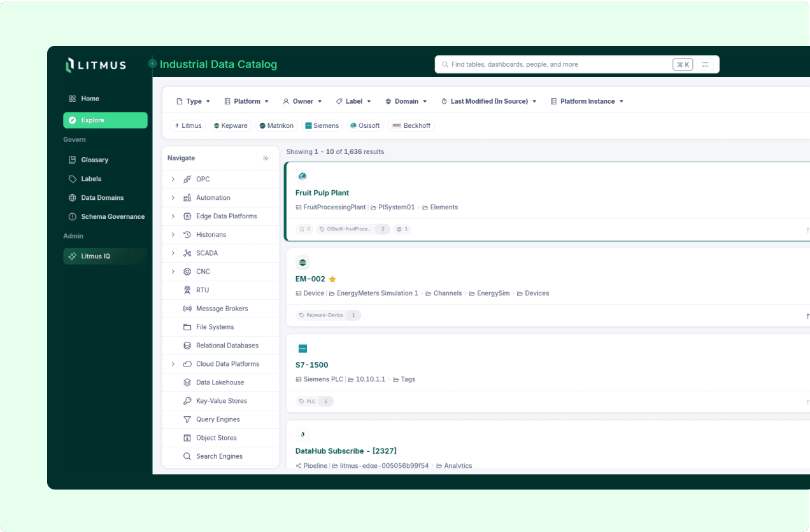Click the Message Brokers broadcast icon

pos(187,309)
